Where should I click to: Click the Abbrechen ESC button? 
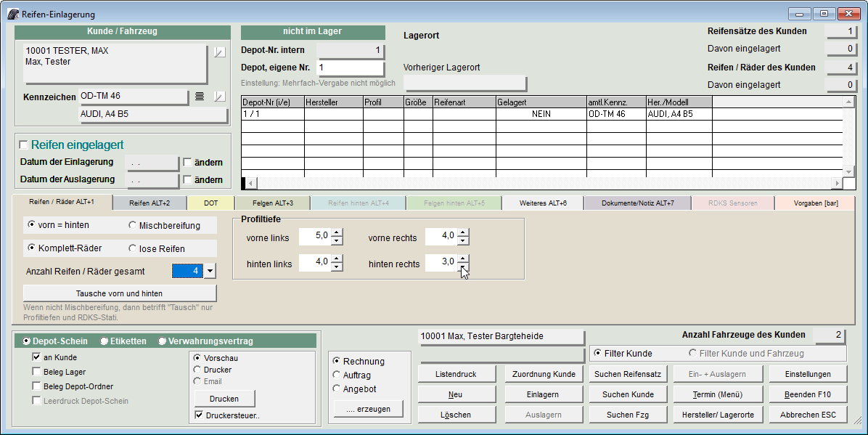[808, 415]
